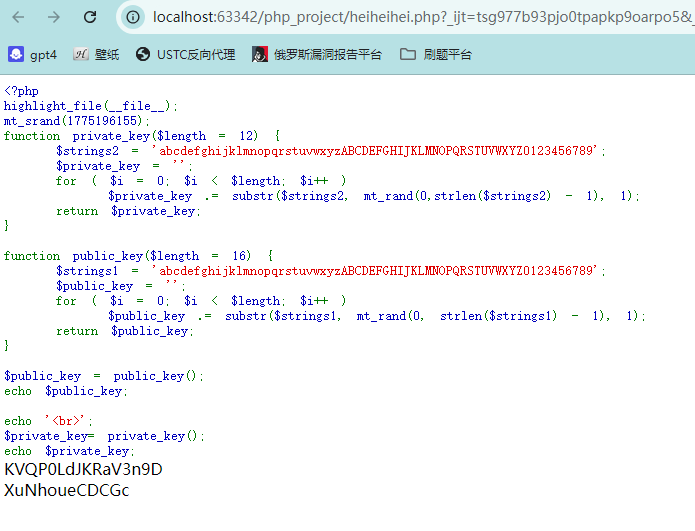
Task: Click the public key output KVQP0LdJKRaV3n9D
Action: pos(83,469)
